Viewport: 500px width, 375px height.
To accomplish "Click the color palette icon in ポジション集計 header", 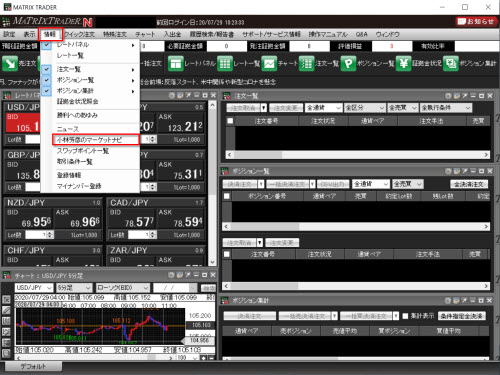I will click(x=457, y=300).
